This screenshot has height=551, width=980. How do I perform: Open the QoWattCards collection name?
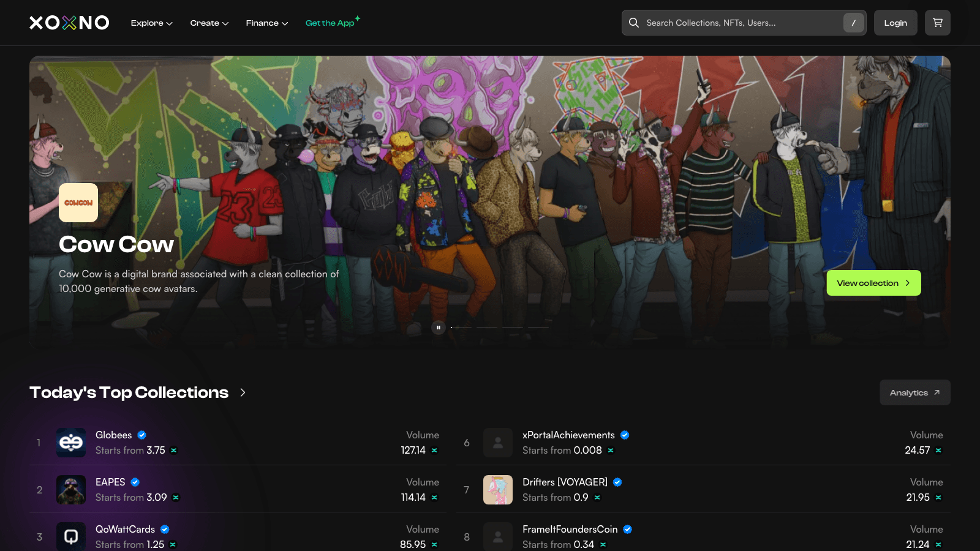tap(125, 529)
